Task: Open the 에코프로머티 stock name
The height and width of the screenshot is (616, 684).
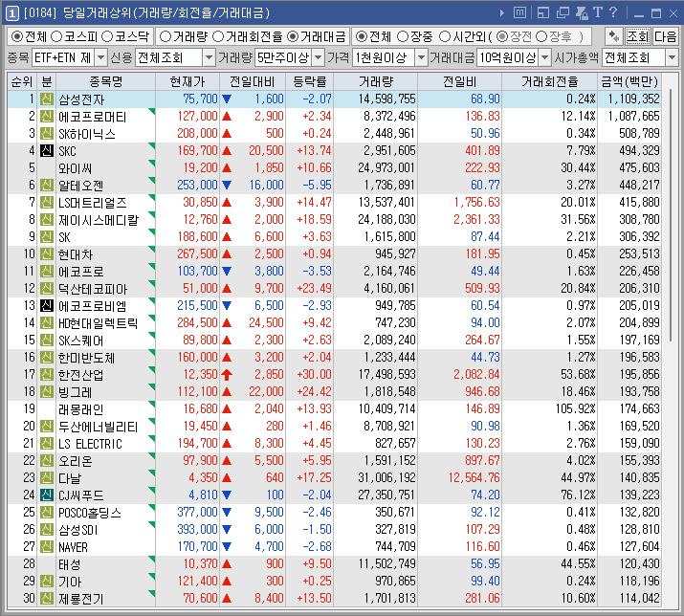Action: click(x=93, y=117)
